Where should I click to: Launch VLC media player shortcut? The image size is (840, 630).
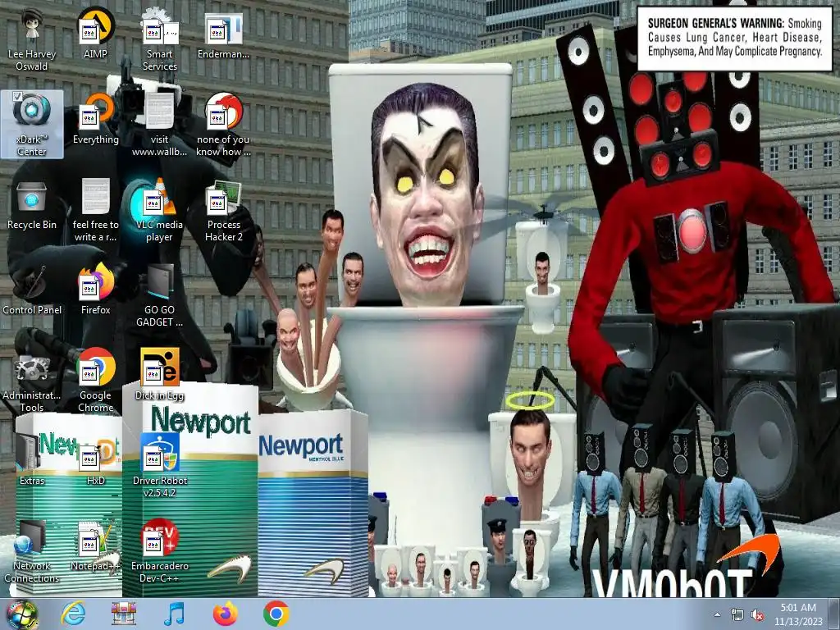[159, 210]
